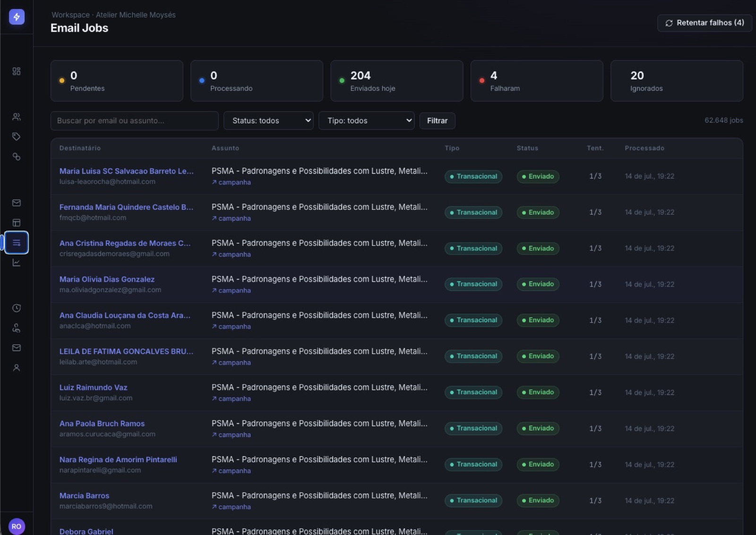Click PSMA subject in Ana Claudia row

[x=319, y=315]
